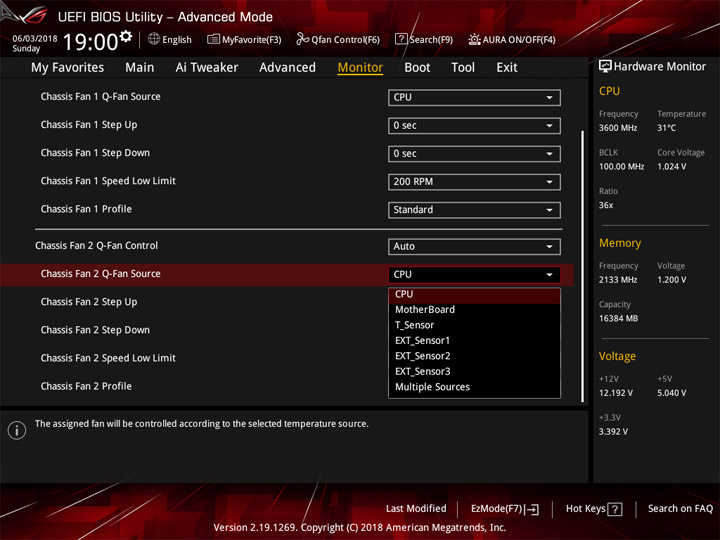This screenshot has width=720, height=540.
Task: Click the EzMode exit arrow icon
Action: coord(532,509)
